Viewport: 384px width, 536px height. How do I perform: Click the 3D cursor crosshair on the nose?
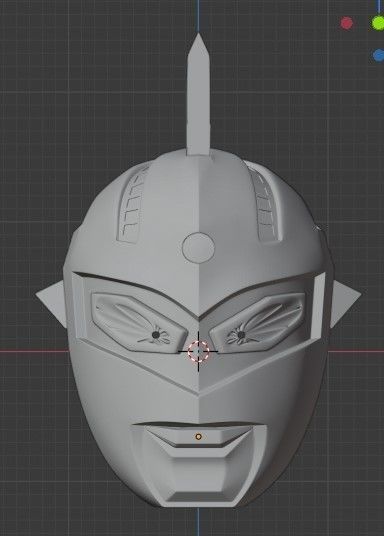(x=198, y=351)
